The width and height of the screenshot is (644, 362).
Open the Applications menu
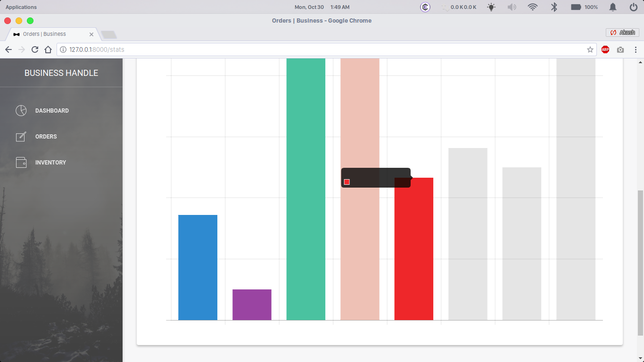click(21, 7)
